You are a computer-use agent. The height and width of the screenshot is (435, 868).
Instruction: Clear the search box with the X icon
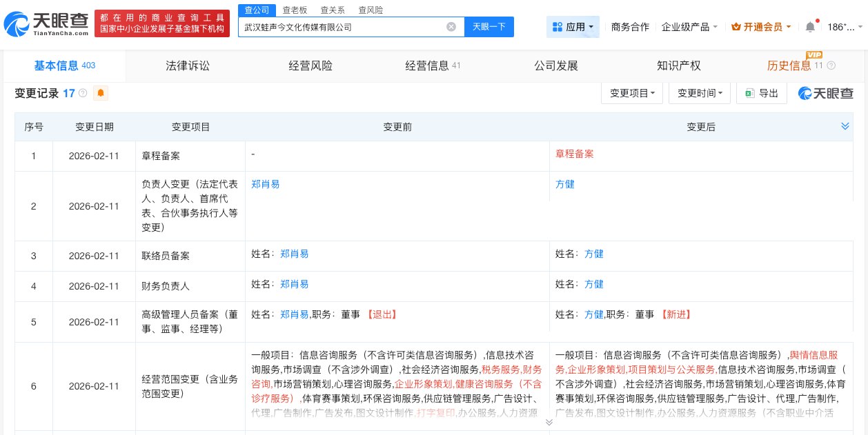(x=451, y=27)
